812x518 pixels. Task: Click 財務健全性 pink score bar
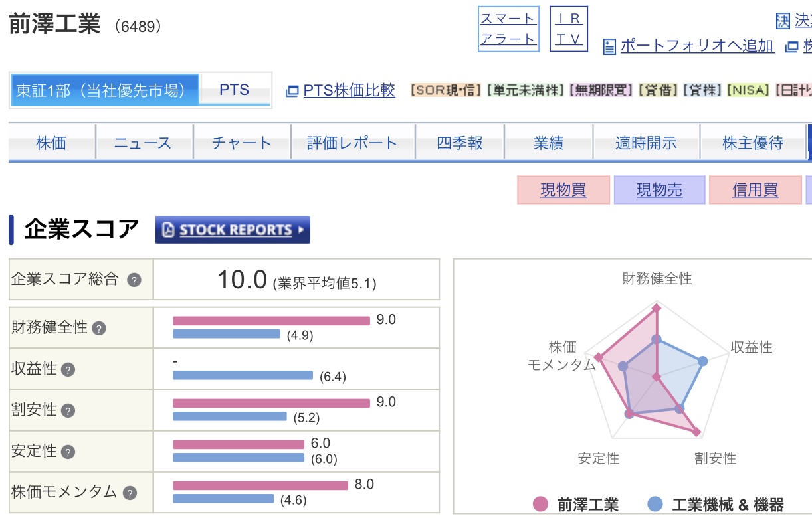pos(271,321)
